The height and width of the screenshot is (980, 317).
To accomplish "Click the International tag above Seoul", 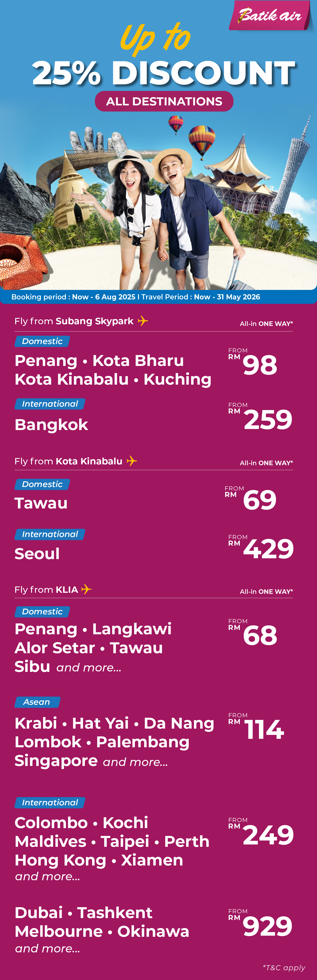I will [x=50, y=534].
